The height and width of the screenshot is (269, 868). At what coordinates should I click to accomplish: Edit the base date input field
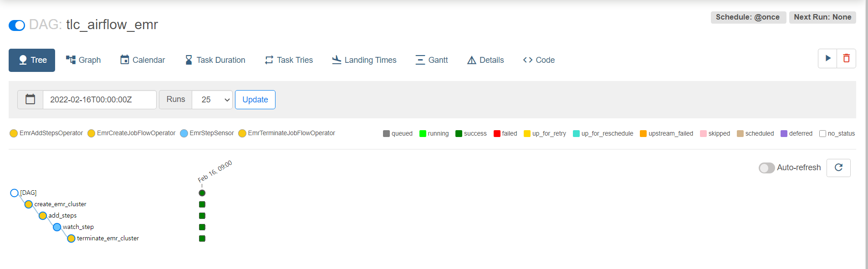click(x=100, y=100)
